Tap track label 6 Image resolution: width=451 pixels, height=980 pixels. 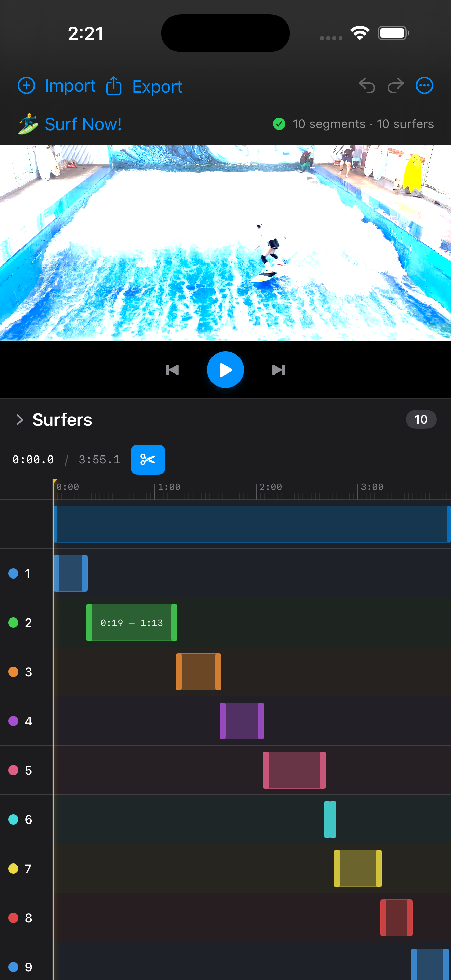point(28,819)
